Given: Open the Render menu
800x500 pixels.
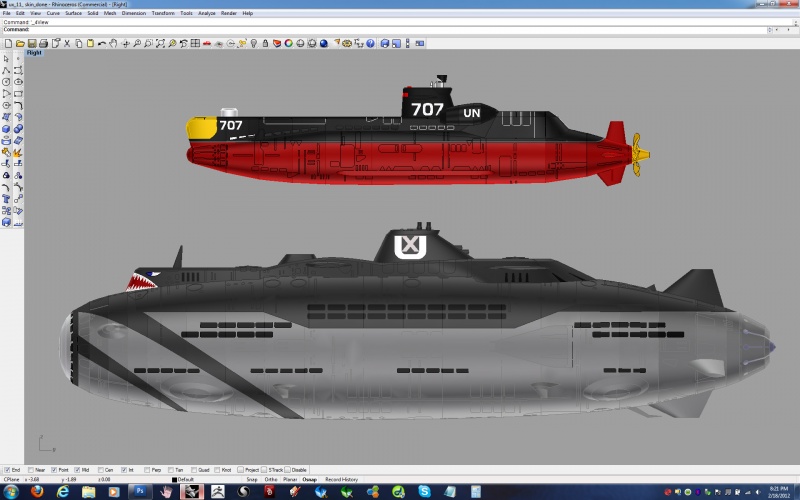Looking at the screenshot, I should 229,13.
